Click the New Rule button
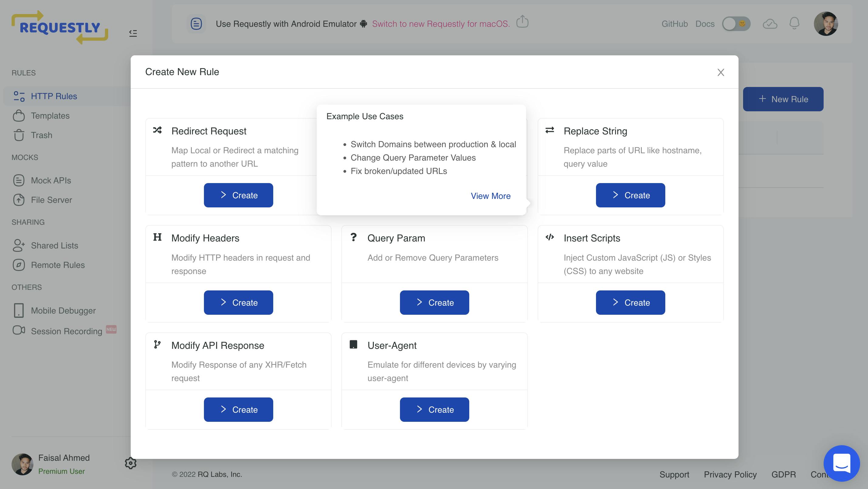868x489 pixels. (783, 99)
